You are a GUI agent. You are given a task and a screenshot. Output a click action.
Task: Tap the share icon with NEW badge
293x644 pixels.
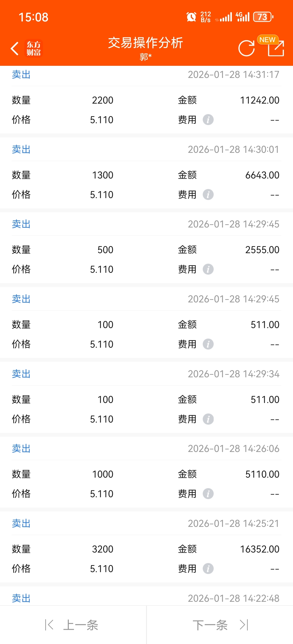tap(276, 48)
